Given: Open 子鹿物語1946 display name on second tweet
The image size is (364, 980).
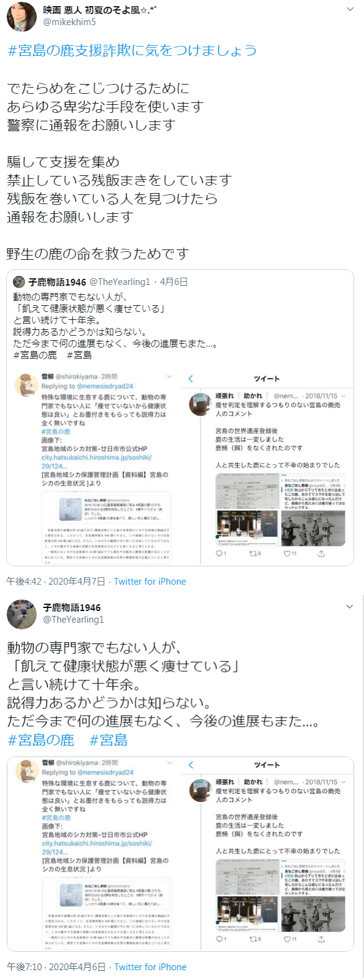Looking at the screenshot, I should click(72, 608).
